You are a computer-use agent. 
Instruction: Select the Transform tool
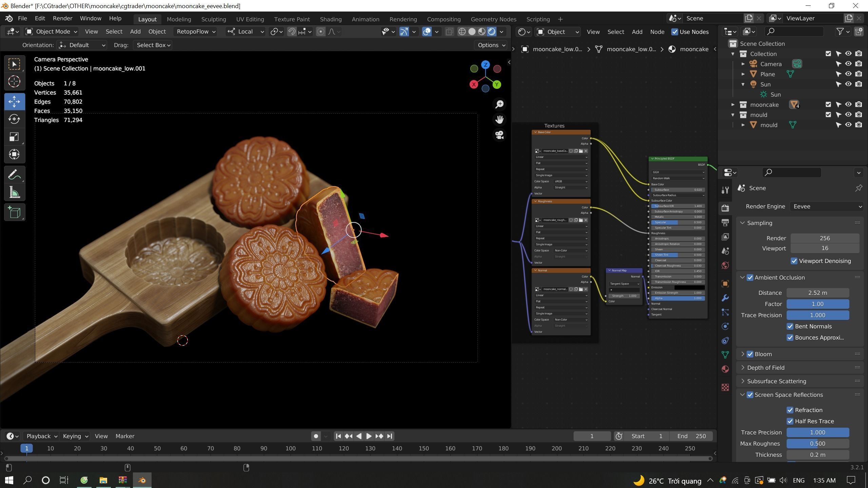tap(14, 155)
